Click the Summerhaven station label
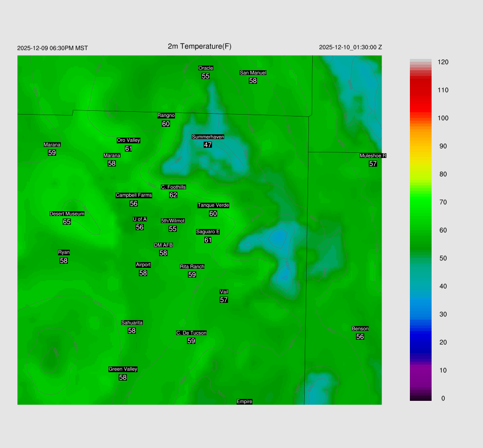Screen dimensions: 483x448 coord(208,137)
